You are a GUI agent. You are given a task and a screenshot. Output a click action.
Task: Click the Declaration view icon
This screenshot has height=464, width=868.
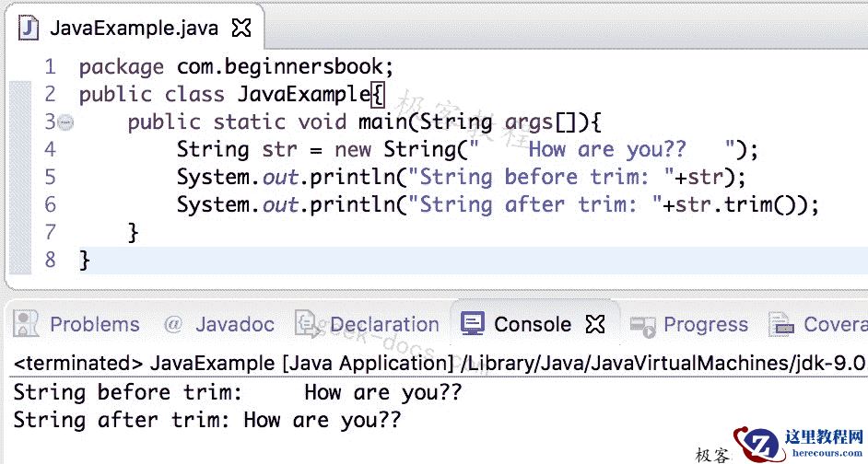click(308, 324)
